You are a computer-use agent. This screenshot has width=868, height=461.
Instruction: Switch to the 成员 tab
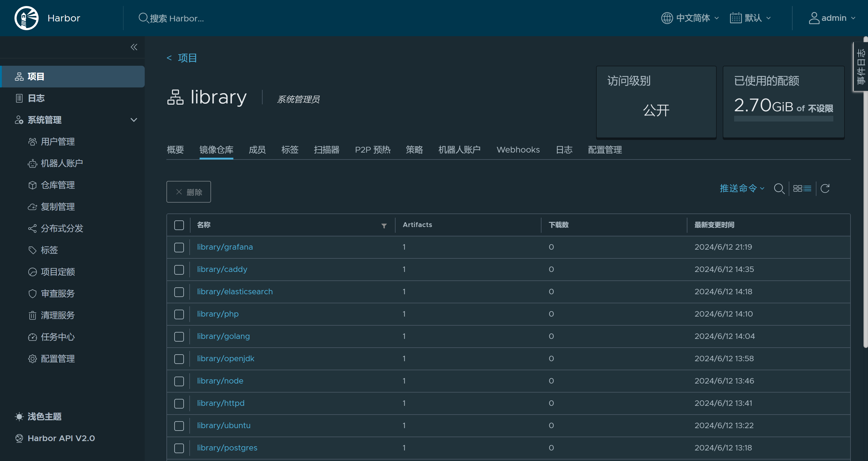click(257, 150)
